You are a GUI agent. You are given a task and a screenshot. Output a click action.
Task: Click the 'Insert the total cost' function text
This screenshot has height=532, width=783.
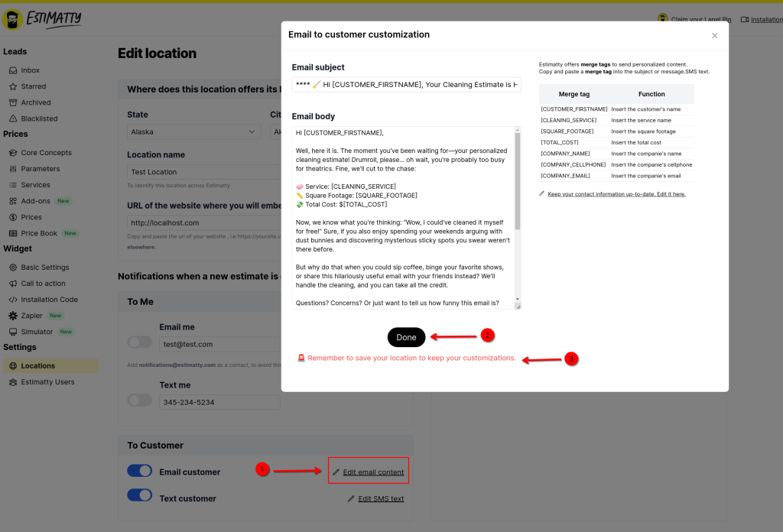pos(636,143)
